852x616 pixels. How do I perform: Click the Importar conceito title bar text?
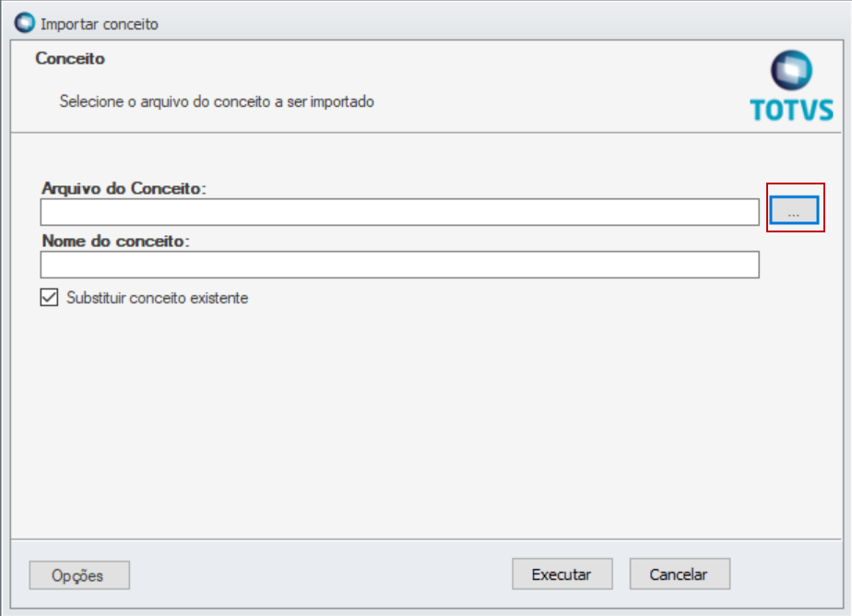(x=100, y=24)
